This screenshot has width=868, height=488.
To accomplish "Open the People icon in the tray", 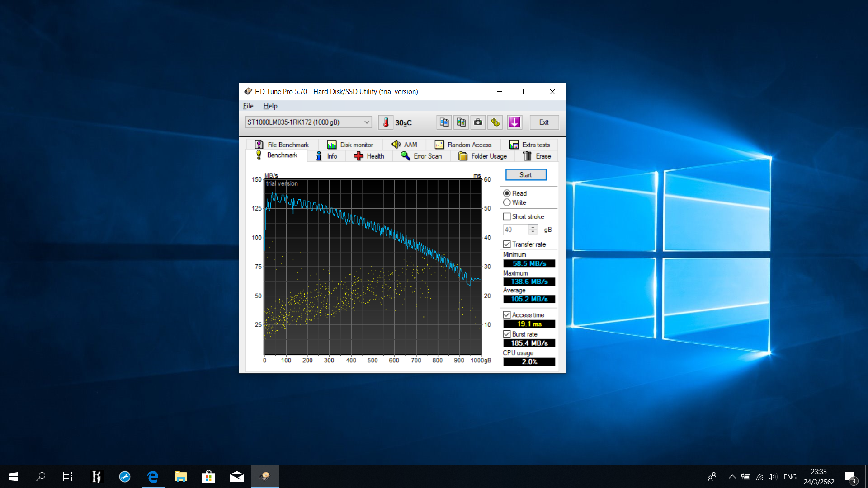I will coord(712,477).
